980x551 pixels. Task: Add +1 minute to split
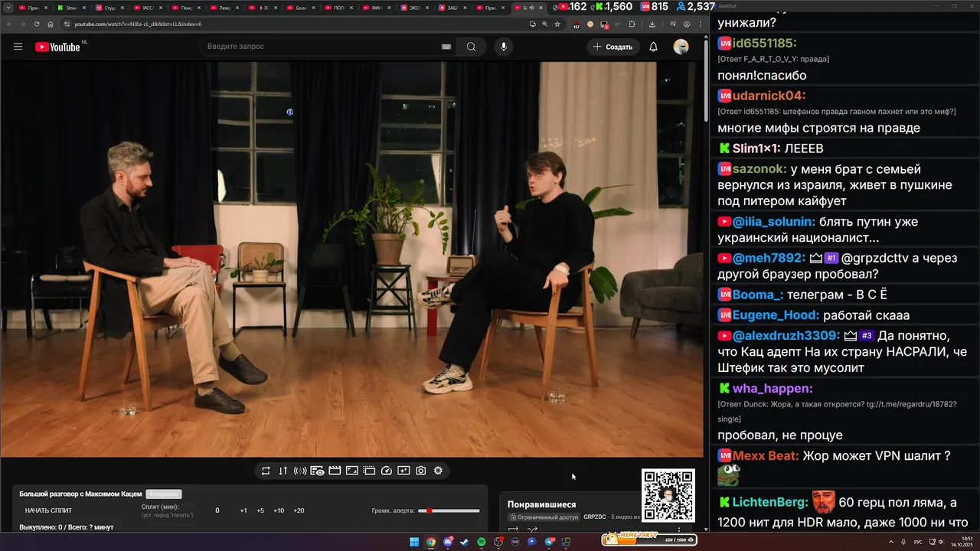[x=243, y=510]
